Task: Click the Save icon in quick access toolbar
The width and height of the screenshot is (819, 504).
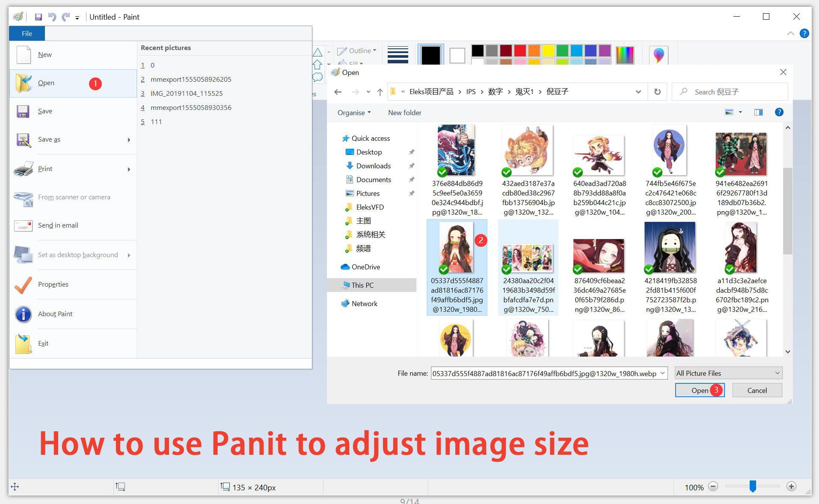Action: point(38,17)
